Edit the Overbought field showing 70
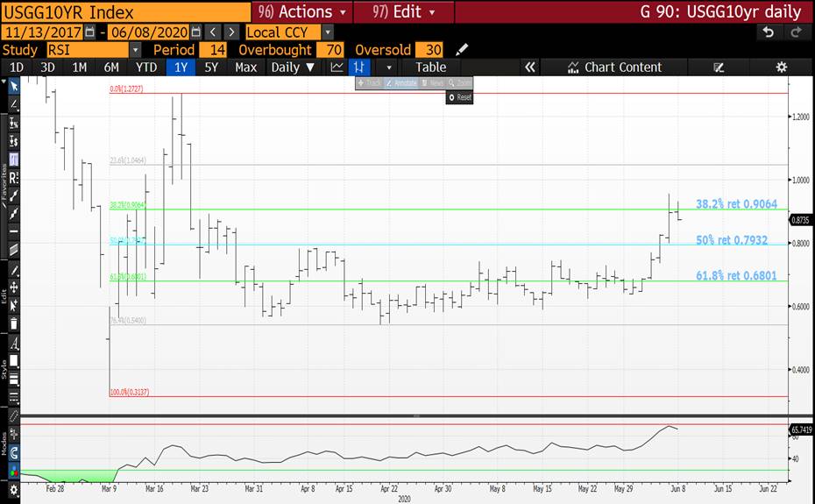 (x=330, y=50)
